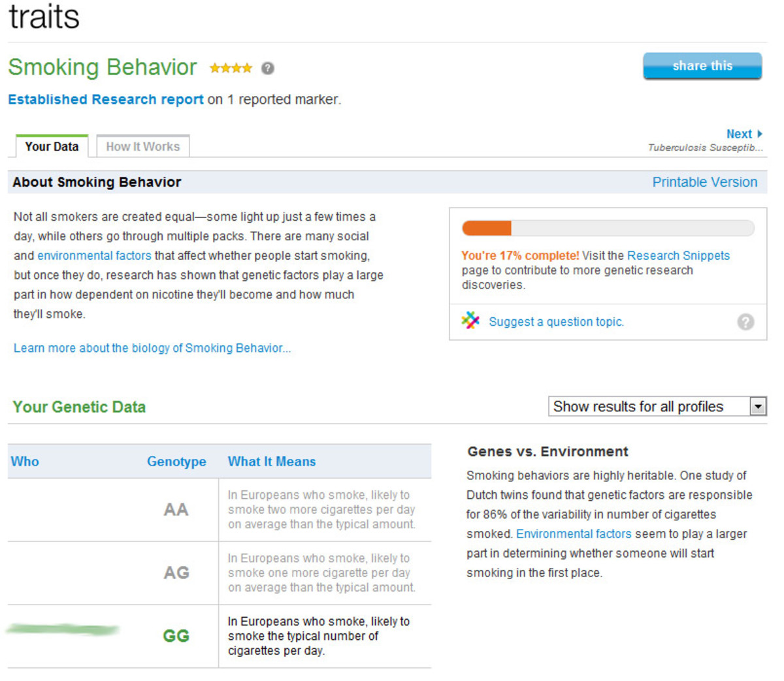Open the Printable Version
Viewport: 784px width, 681px height.
pyautogui.click(x=705, y=182)
